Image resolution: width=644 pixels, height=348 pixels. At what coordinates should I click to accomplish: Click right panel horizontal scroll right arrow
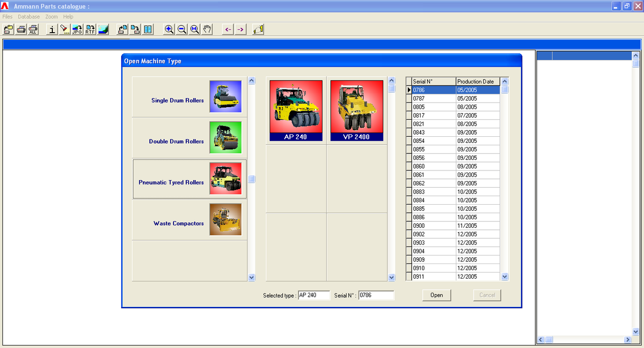coord(628,339)
